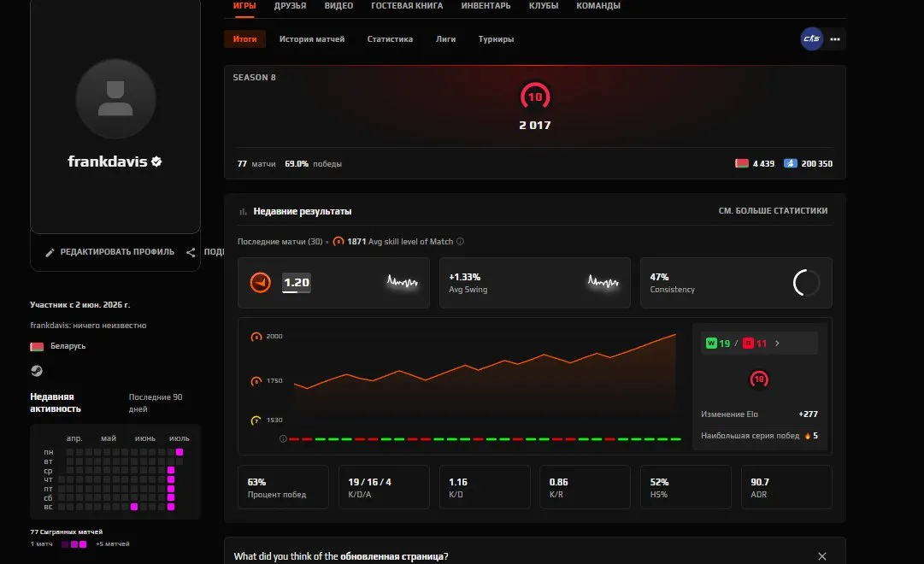Viewport: 924px width, 564px height.
Task: Open the Статистика sub-tab
Action: pyautogui.click(x=390, y=39)
